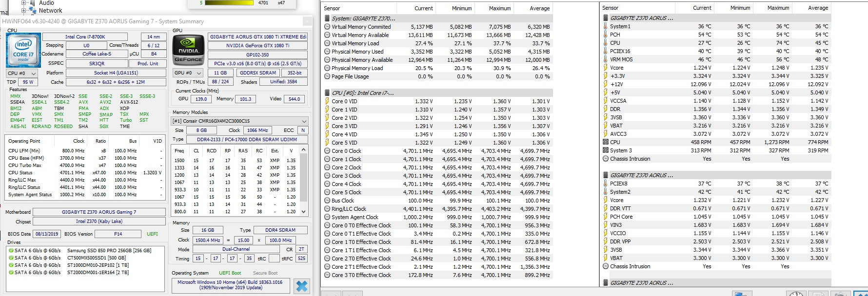Click the BIOS Version F14 field
The width and height of the screenshot is (868, 296).
[x=118, y=234]
